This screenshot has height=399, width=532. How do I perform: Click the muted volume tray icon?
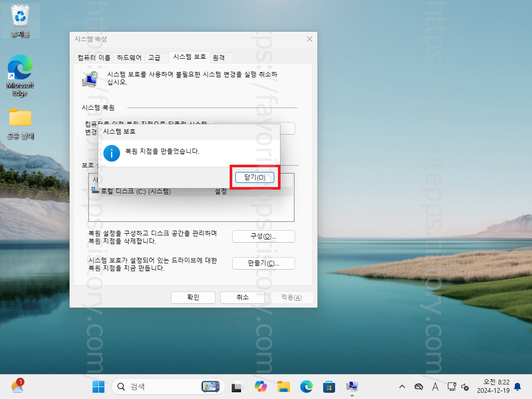pyautogui.click(x=465, y=387)
